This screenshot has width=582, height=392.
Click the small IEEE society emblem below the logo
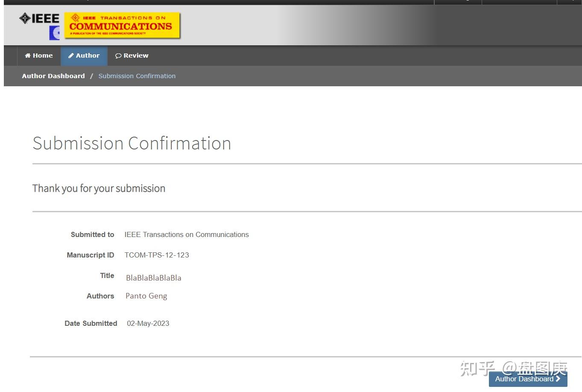[x=54, y=32]
